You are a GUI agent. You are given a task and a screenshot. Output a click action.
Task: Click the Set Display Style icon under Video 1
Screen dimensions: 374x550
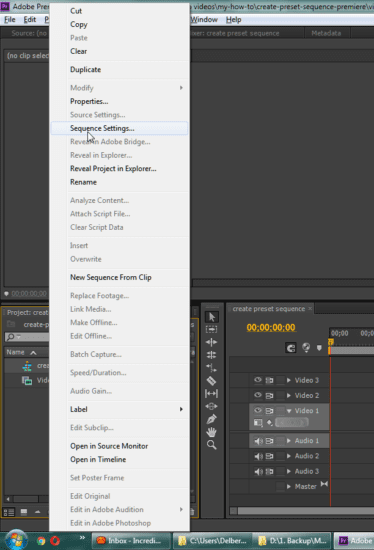pyautogui.click(x=258, y=423)
